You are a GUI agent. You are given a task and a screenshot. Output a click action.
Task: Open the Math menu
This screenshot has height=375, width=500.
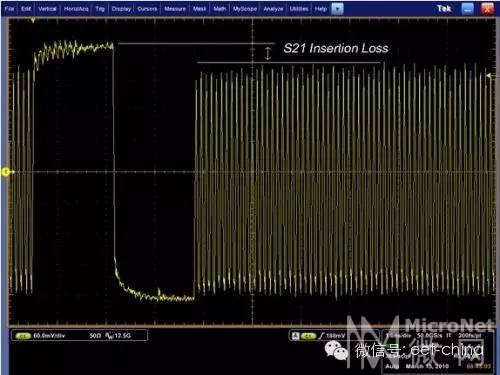[219, 9]
